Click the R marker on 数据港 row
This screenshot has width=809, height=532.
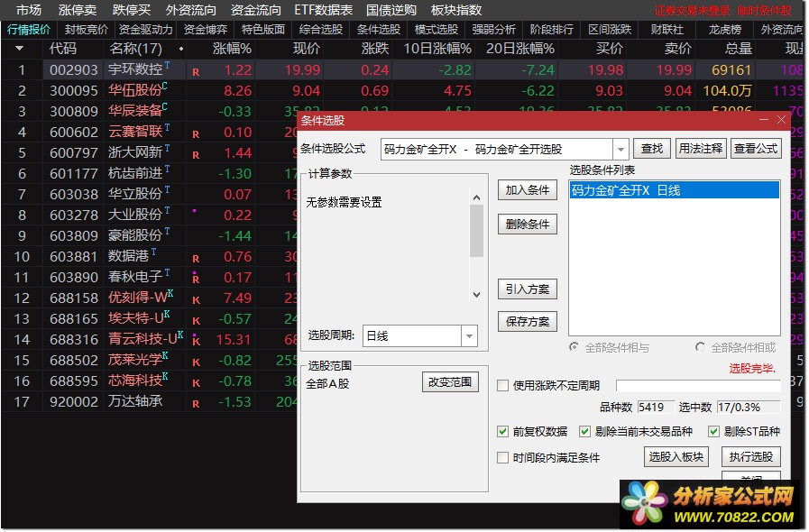(x=196, y=259)
